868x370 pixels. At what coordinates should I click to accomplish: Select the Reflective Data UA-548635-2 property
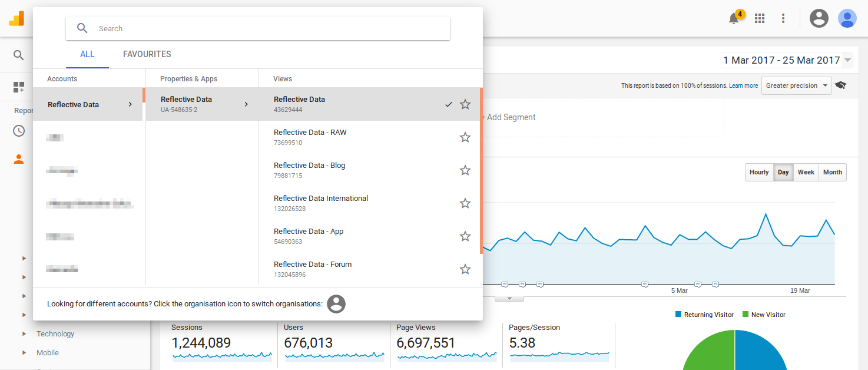(x=203, y=104)
